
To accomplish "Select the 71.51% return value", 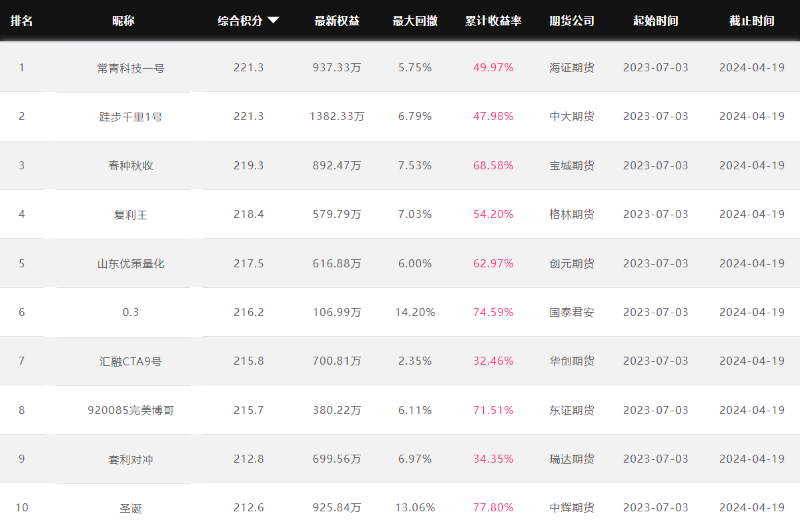I will click(493, 410).
